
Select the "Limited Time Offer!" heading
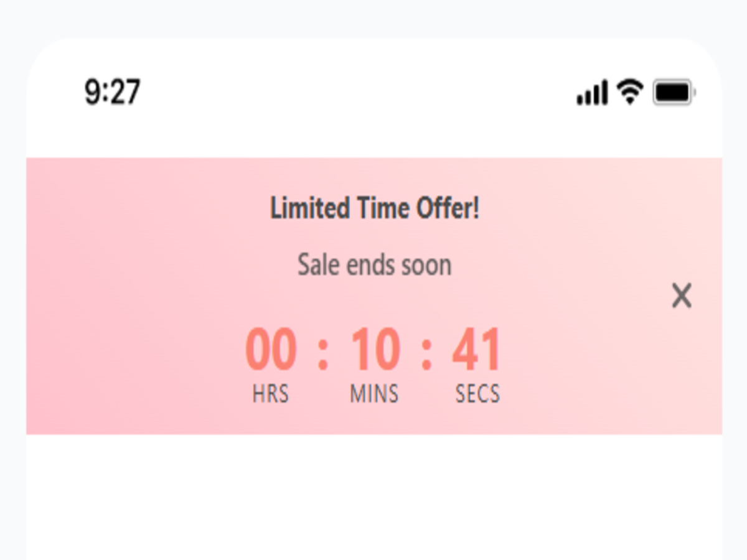click(x=374, y=208)
